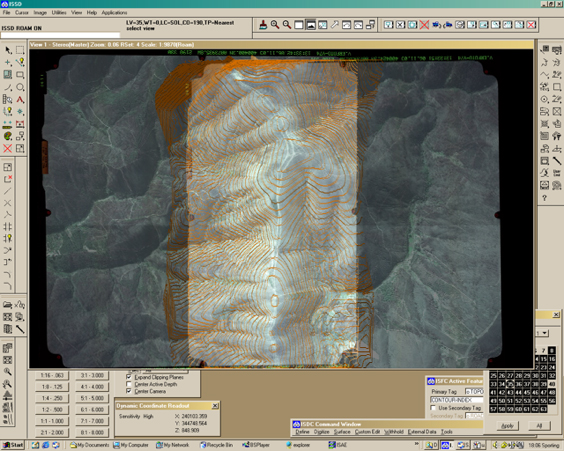Image resolution: width=564 pixels, height=451 pixels.
Task: Tick Use Secondary Tag checkbox
Action: [433, 408]
